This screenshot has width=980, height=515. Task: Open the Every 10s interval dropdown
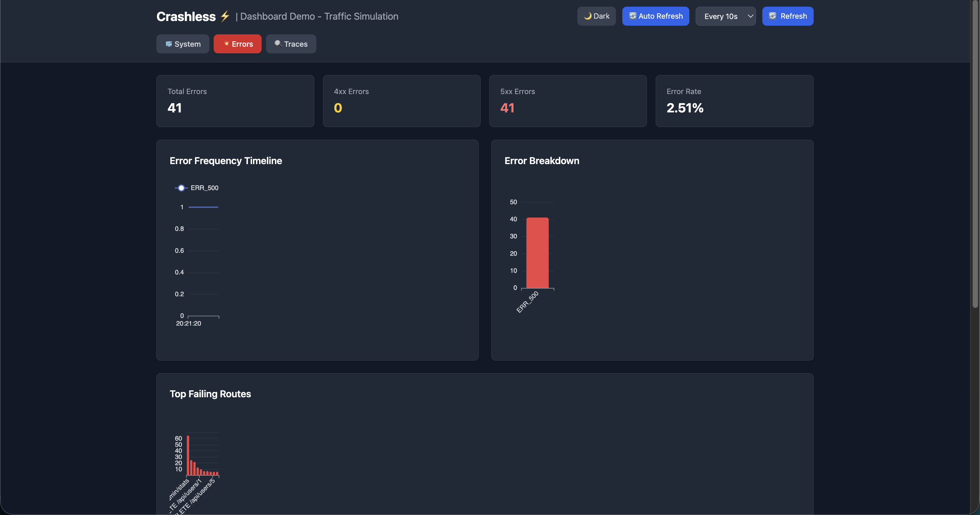pos(721,16)
